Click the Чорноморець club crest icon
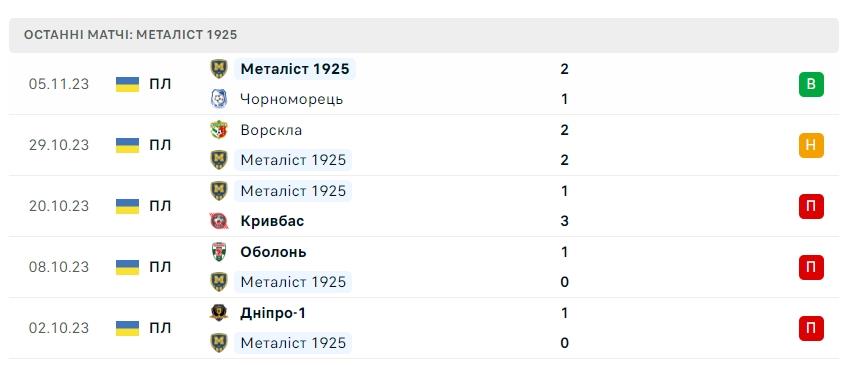This screenshot has width=850, height=365. pyautogui.click(x=219, y=99)
